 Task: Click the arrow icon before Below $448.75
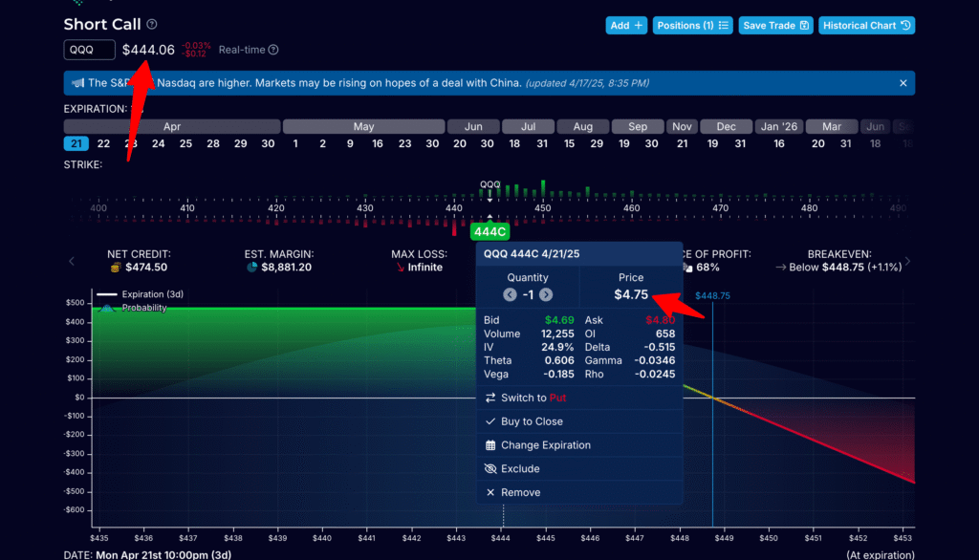(780, 268)
